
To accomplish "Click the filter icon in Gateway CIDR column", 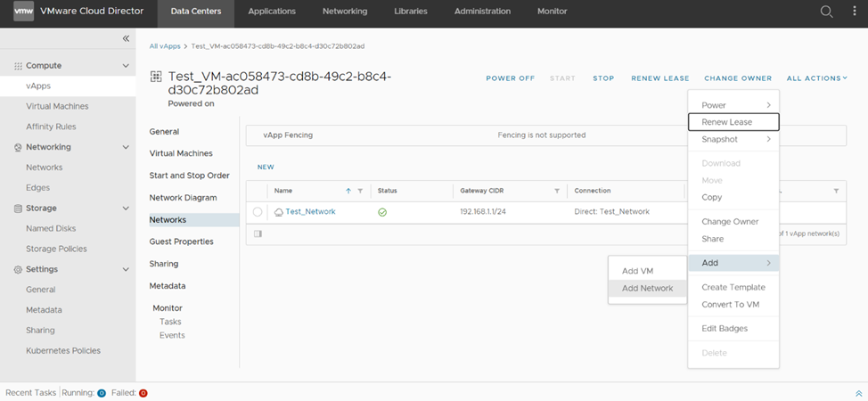I will point(557,191).
